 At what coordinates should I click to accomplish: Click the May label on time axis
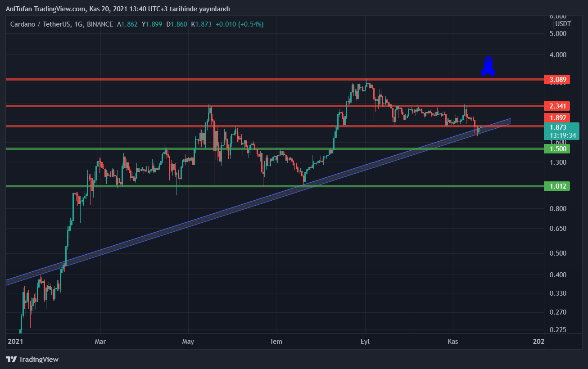[188, 342]
